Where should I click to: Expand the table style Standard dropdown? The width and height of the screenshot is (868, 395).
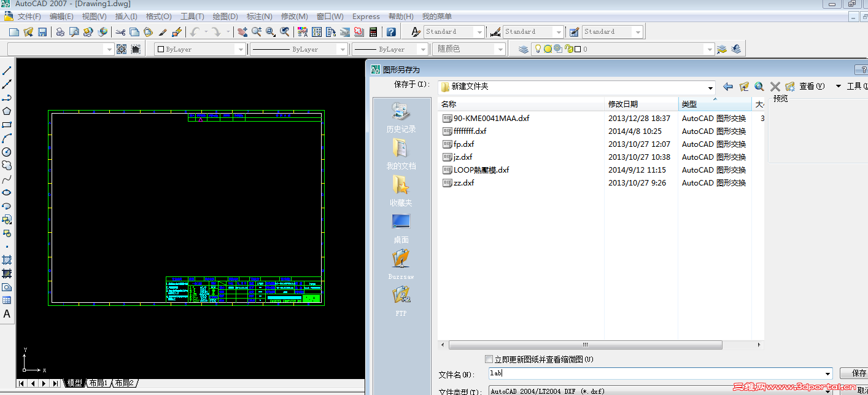point(638,32)
